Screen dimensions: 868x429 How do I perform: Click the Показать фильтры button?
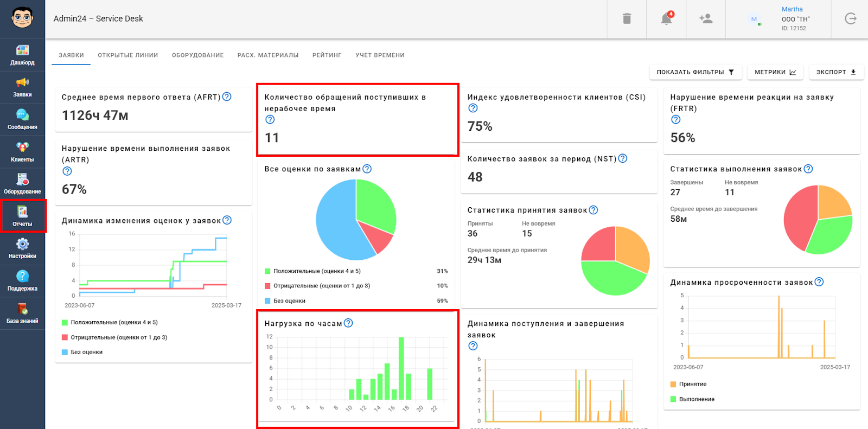click(x=695, y=72)
